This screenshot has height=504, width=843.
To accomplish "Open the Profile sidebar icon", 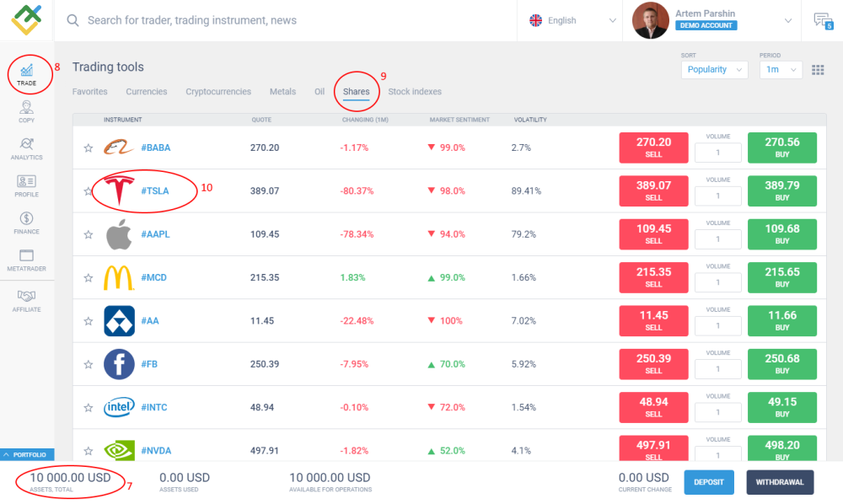I will 26,185.
